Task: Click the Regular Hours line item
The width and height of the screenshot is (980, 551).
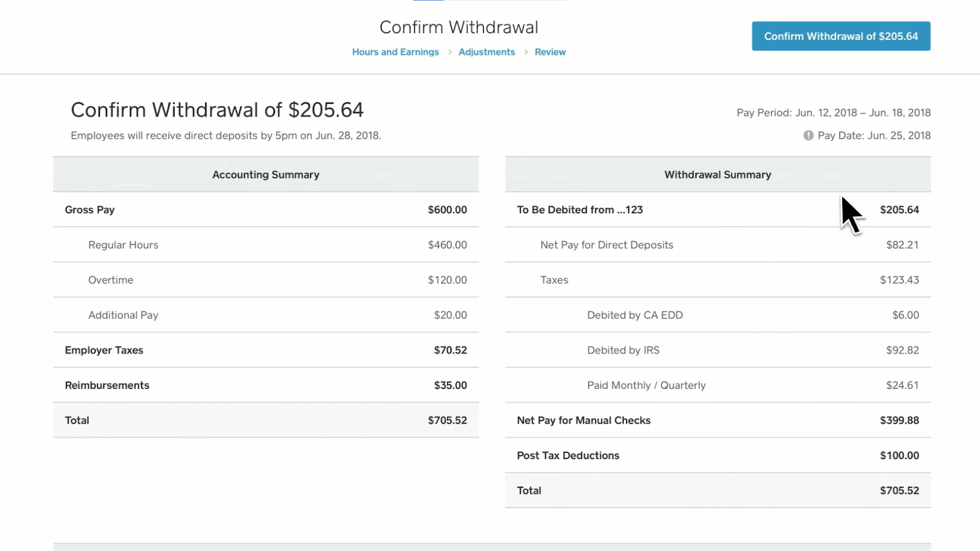Action: tap(265, 244)
